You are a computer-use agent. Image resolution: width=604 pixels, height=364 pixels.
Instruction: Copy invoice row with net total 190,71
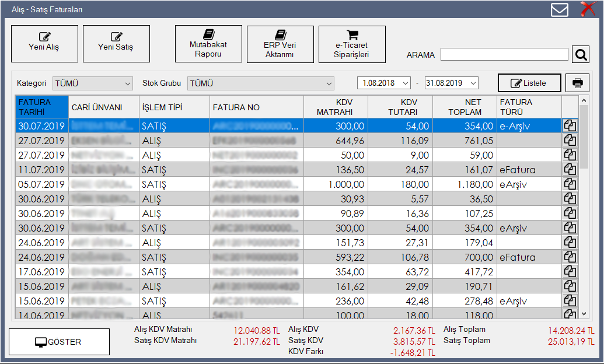570,286
